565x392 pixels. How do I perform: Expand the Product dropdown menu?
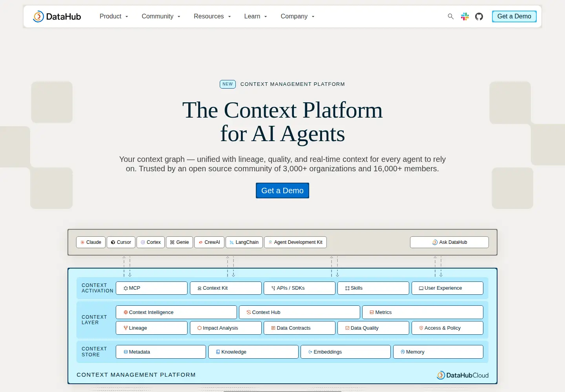(114, 16)
